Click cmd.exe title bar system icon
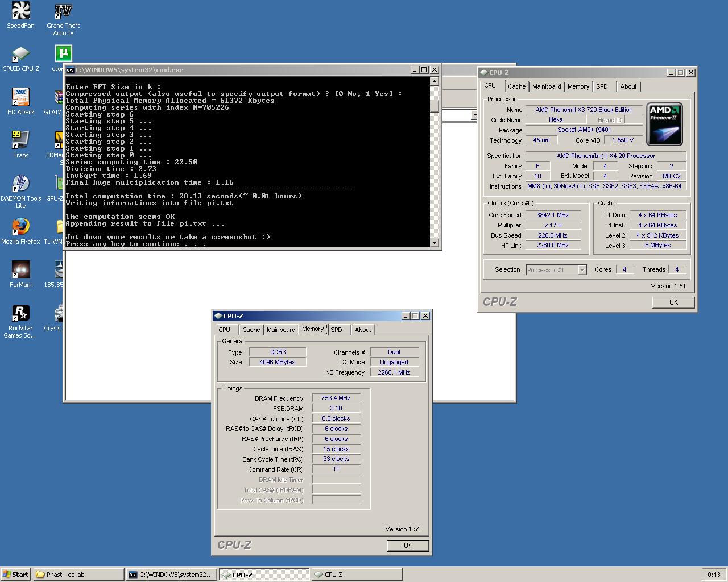728x582 pixels. point(69,70)
